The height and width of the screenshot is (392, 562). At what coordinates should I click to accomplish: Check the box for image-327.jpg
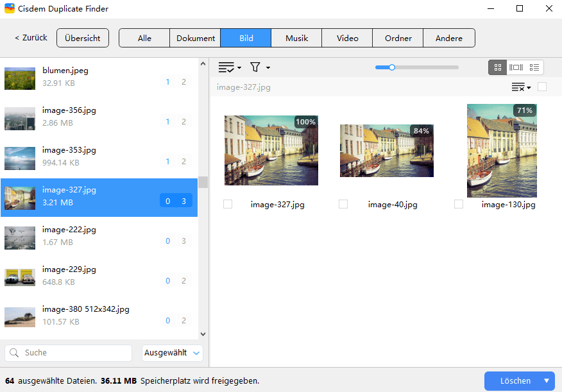tap(228, 204)
